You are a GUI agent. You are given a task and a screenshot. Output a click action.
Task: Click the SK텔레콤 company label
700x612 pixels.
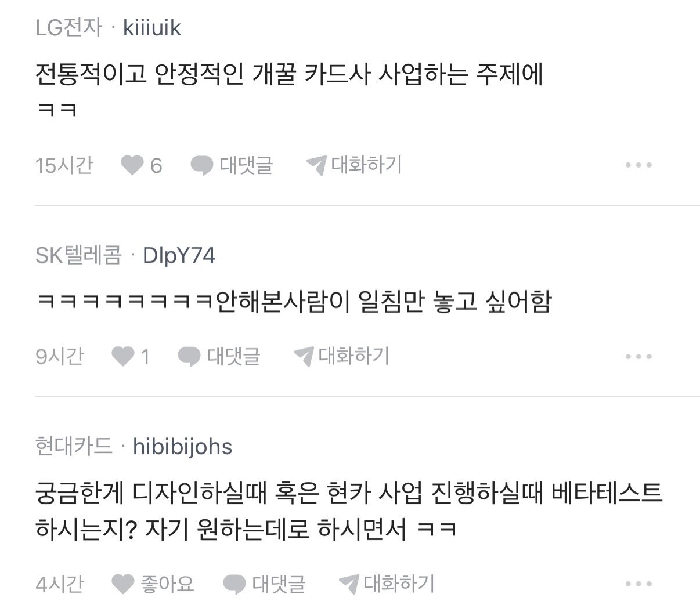click(78, 255)
